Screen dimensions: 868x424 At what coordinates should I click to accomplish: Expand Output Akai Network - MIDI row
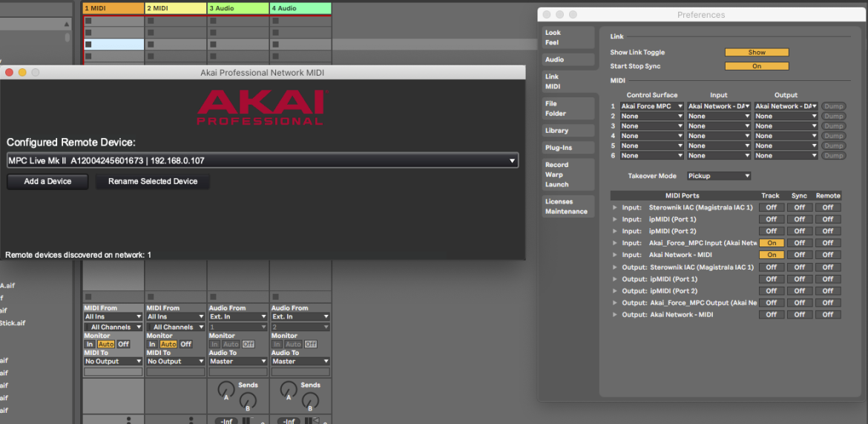coord(614,315)
